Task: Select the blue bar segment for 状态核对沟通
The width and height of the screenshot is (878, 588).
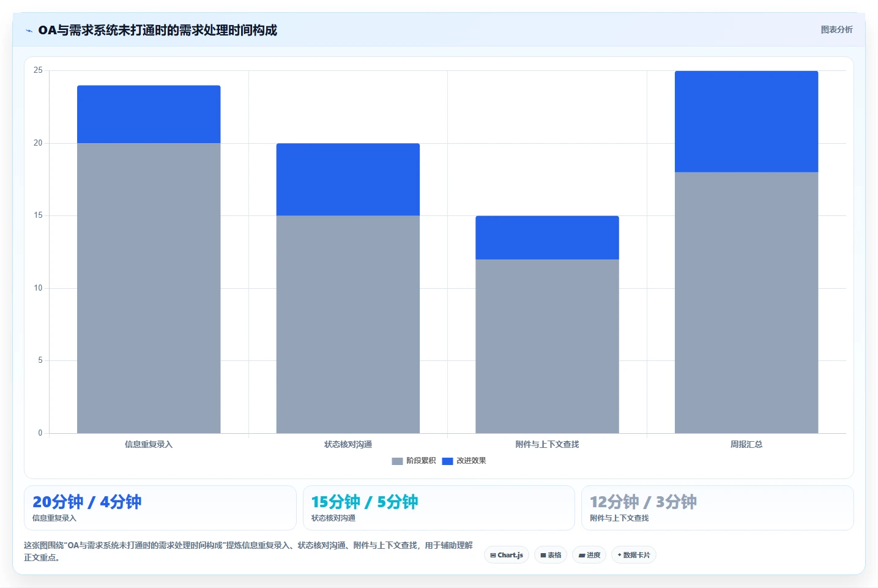Action: (x=348, y=179)
